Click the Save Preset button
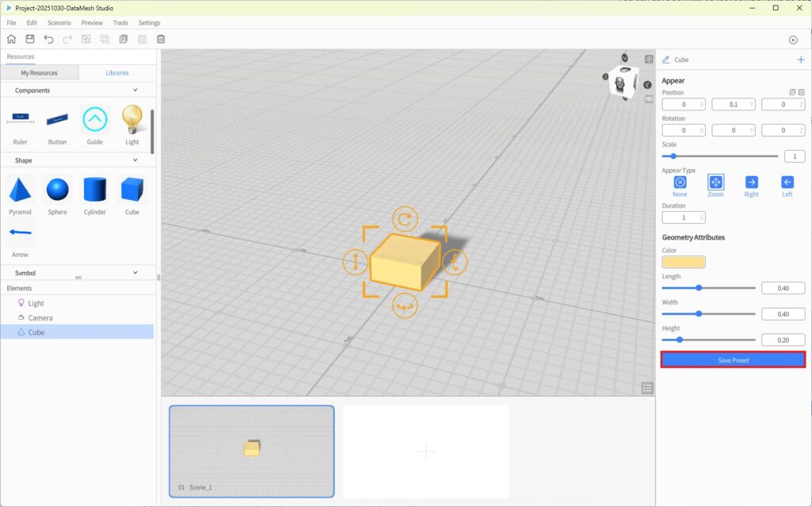Viewport: 812px width, 507px height. (733, 360)
